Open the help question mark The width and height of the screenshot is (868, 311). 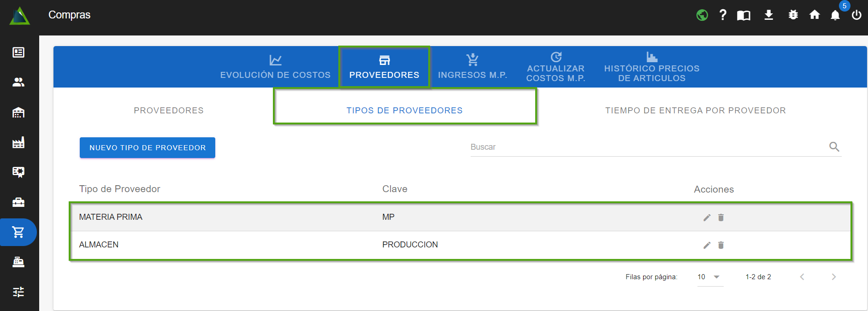[723, 15]
